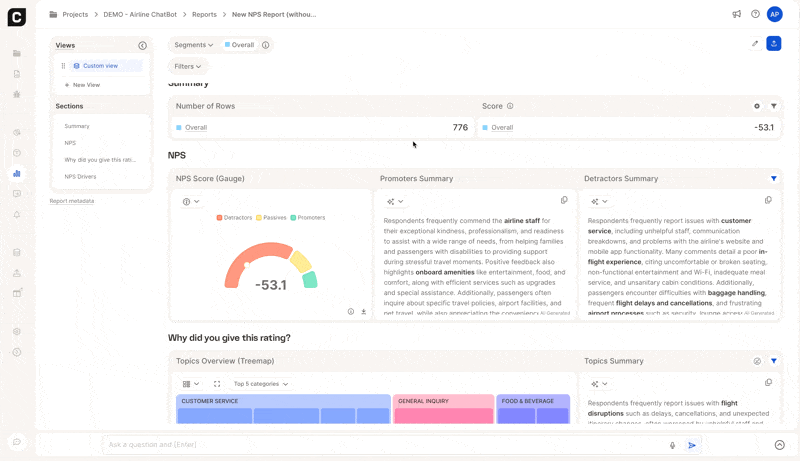Go to NPS Drivers section
This screenshot has height=461, width=800.
[80, 177]
